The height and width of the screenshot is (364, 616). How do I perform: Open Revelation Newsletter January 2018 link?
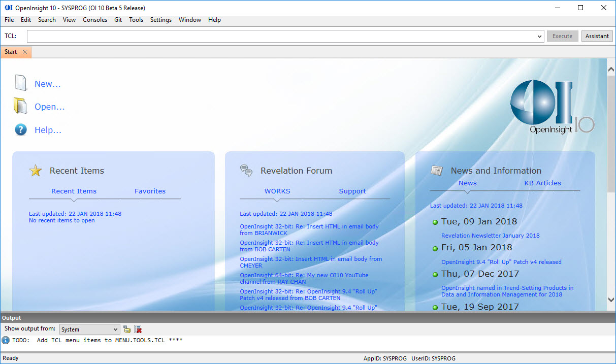coord(491,236)
